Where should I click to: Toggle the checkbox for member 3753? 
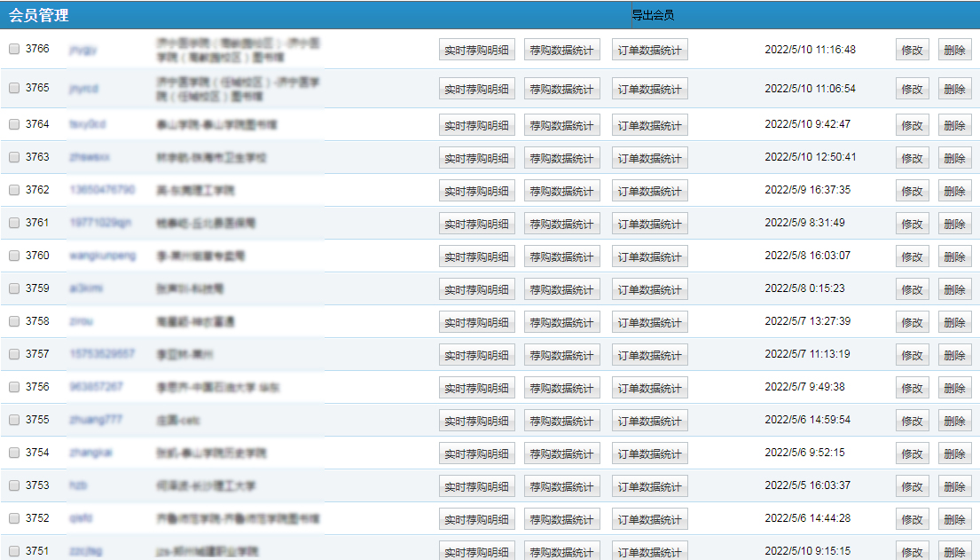coord(14,485)
